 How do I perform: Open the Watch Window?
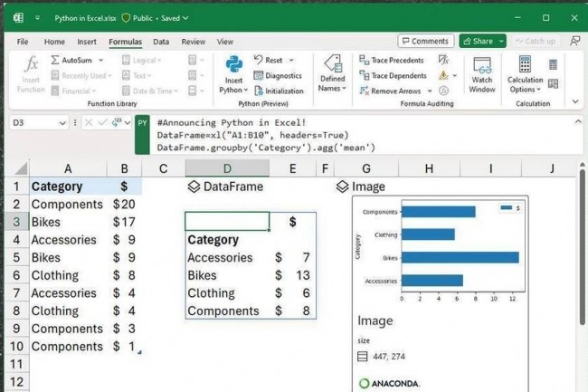click(482, 74)
